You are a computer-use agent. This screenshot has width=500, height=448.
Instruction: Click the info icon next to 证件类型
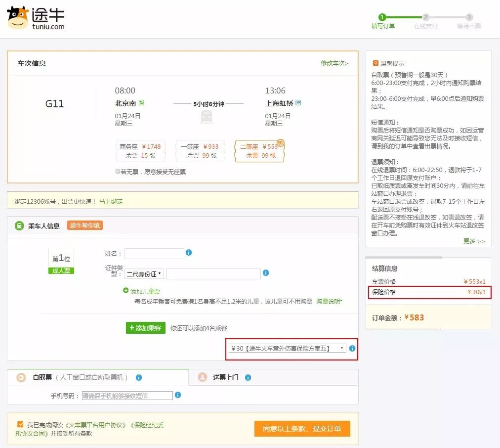click(266, 273)
